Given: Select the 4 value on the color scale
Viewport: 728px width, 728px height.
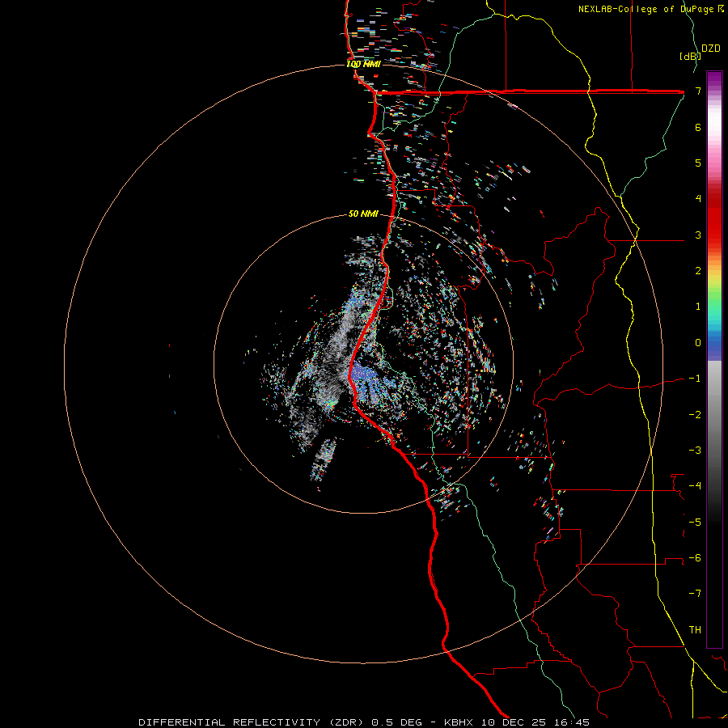Looking at the screenshot, I should coord(698,199).
